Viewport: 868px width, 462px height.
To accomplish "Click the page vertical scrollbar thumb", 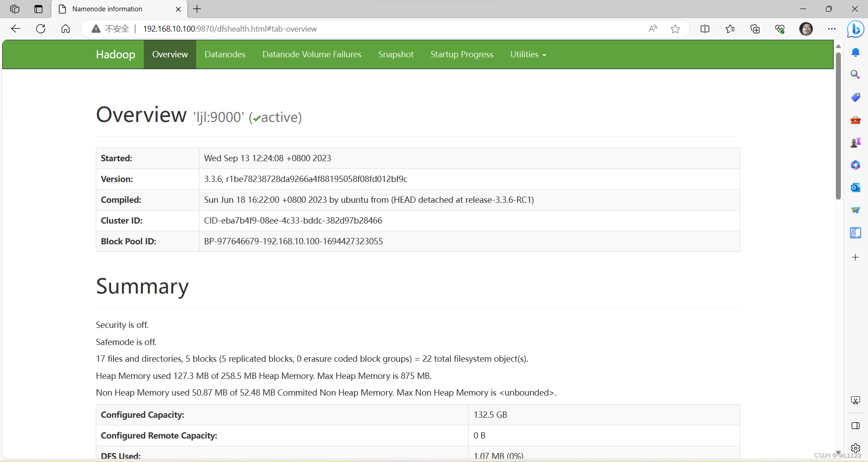I will pos(838,126).
